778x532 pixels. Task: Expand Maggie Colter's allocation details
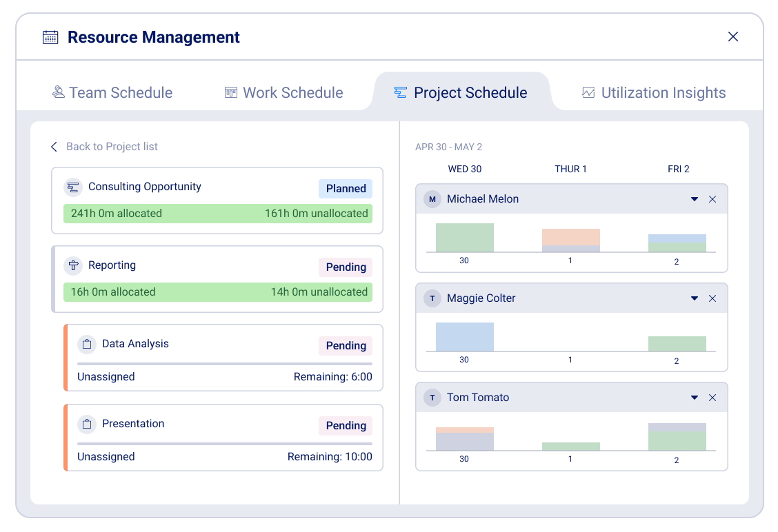click(x=695, y=298)
